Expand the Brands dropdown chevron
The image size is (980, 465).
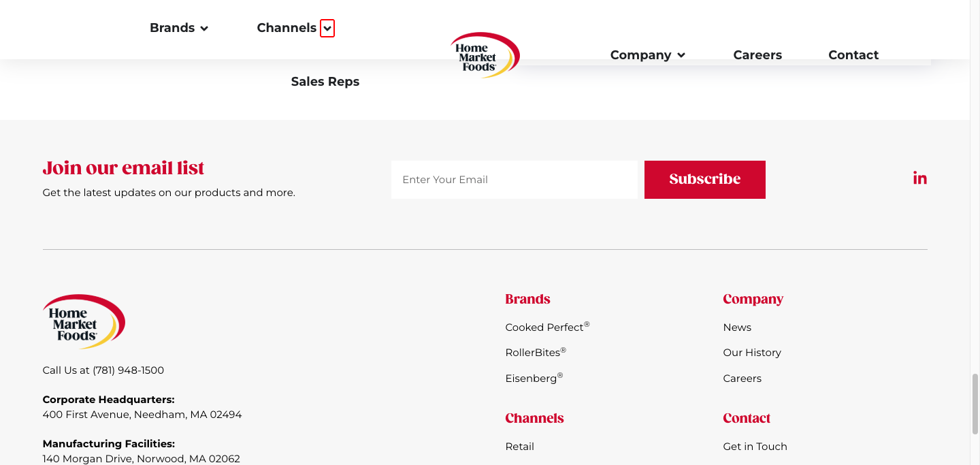click(204, 29)
